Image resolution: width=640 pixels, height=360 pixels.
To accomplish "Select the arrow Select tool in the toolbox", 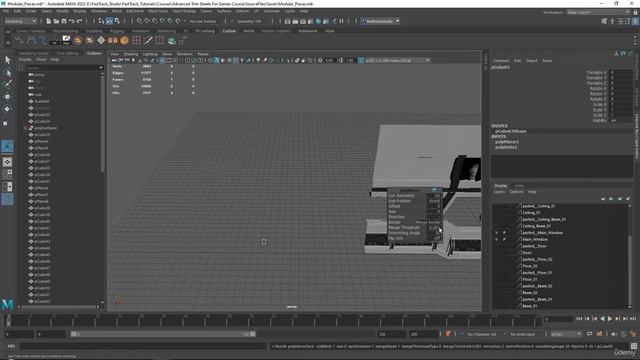I will pos(8,60).
